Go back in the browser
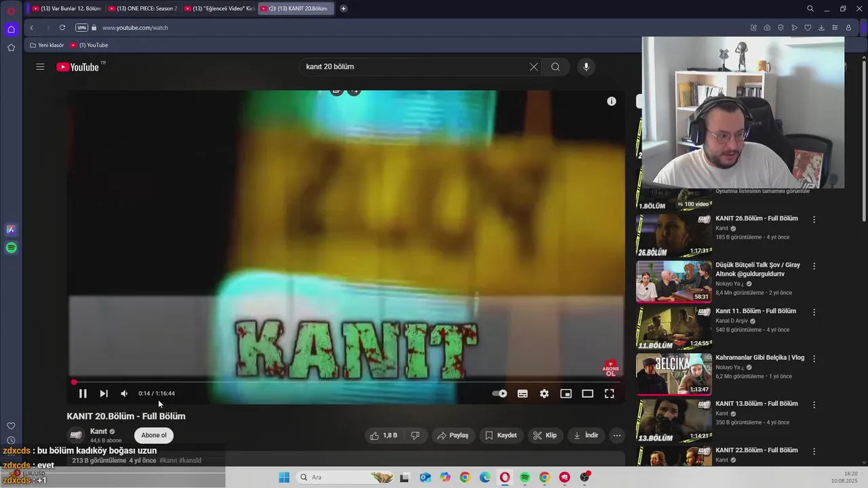This screenshot has height=488, width=868. pyautogui.click(x=31, y=28)
